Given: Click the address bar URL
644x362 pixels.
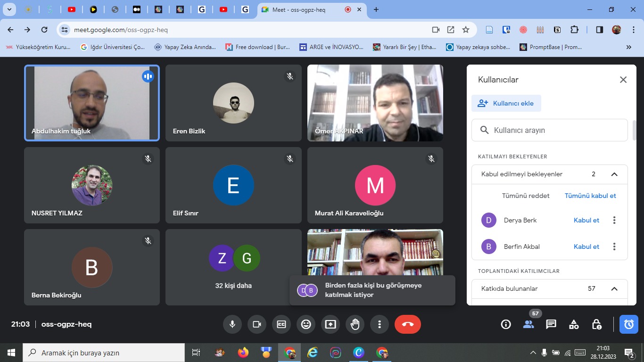Looking at the screenshot, I should coord(121,30).
